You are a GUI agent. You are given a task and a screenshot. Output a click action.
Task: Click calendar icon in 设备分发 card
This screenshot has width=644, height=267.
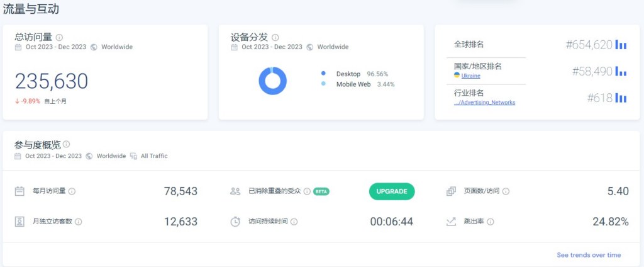point(234,47)
